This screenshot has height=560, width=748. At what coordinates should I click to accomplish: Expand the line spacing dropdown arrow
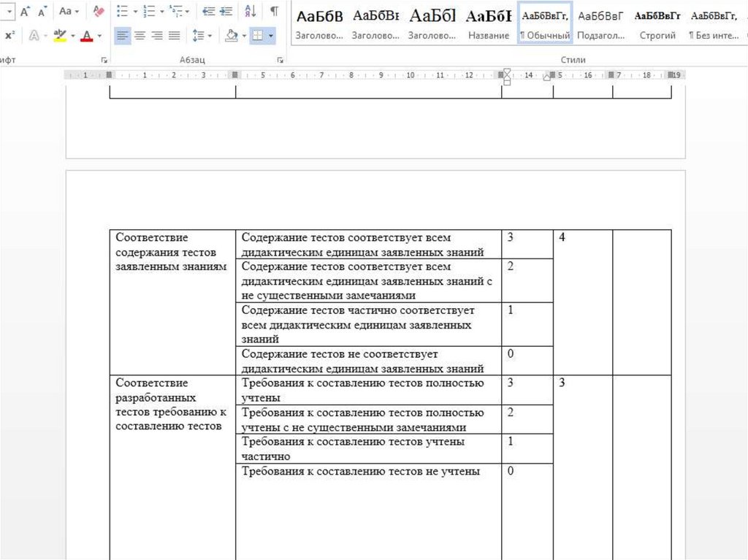pyautogui.click(x=210, y=36)
